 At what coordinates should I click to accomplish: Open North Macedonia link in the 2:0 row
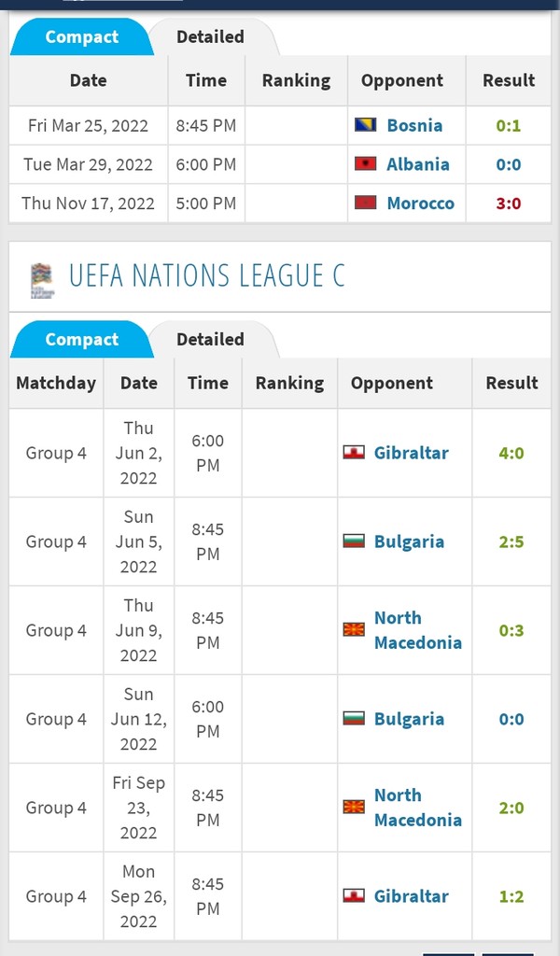click(x=417, y=808)
